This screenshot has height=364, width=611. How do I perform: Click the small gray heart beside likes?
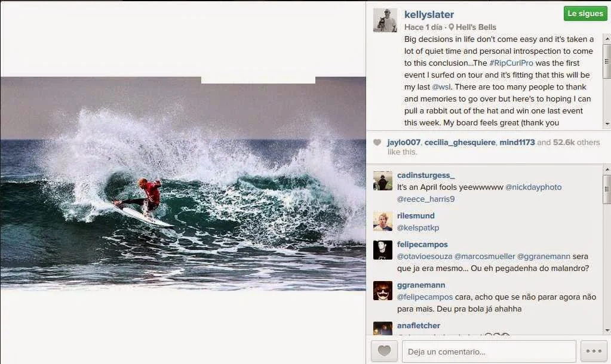pyautogui.click(x=377, y=143)
